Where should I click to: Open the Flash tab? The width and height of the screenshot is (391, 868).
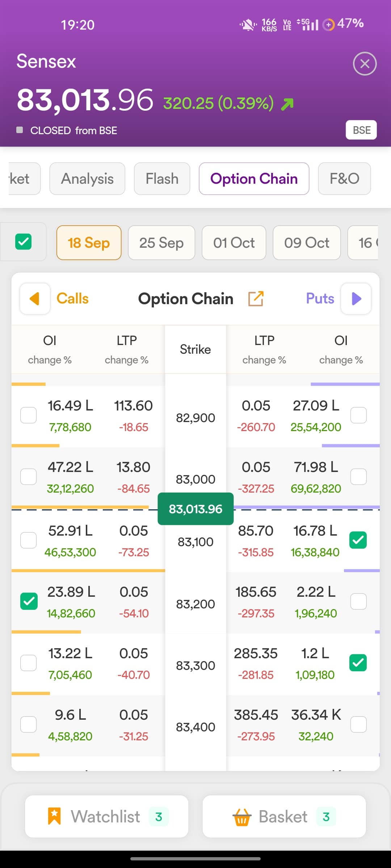tap(162, 179)
